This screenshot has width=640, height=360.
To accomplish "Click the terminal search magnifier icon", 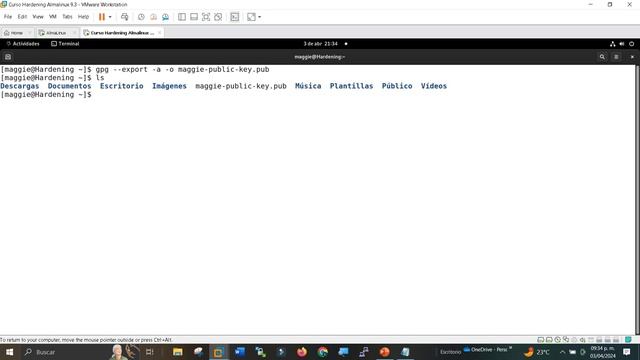I will [x=602, y=57].
